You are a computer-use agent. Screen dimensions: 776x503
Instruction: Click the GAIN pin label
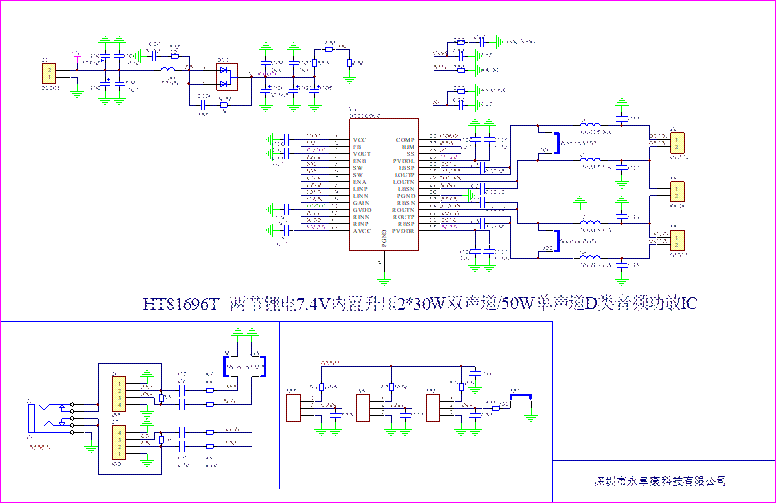[x=361, y=203]
